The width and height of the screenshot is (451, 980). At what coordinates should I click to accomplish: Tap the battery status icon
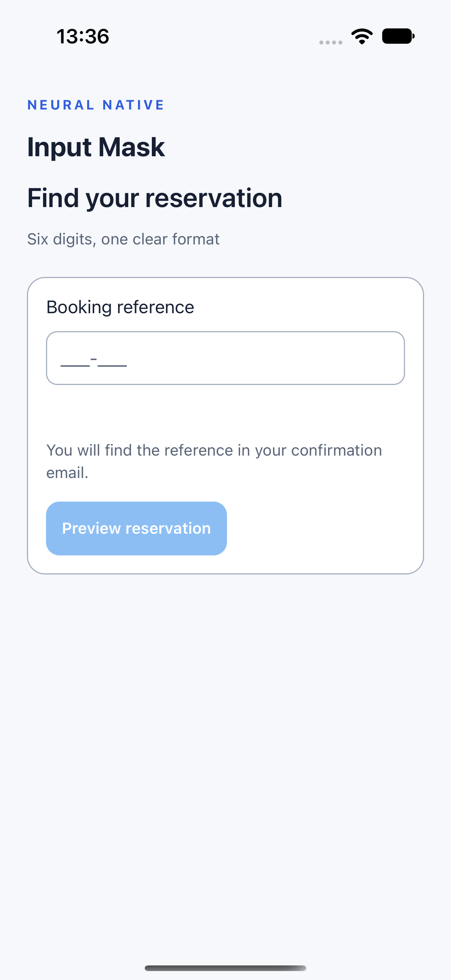398,37
